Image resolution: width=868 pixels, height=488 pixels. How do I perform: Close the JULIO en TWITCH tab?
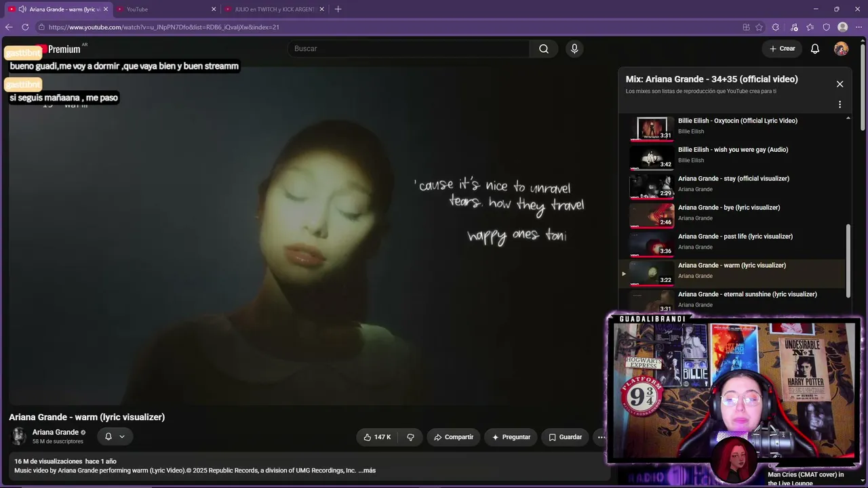321,9
